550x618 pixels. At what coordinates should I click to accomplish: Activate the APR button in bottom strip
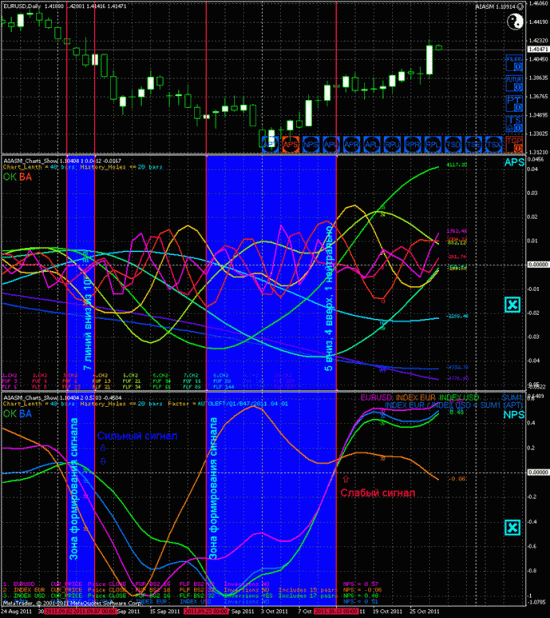coord(352,145)
